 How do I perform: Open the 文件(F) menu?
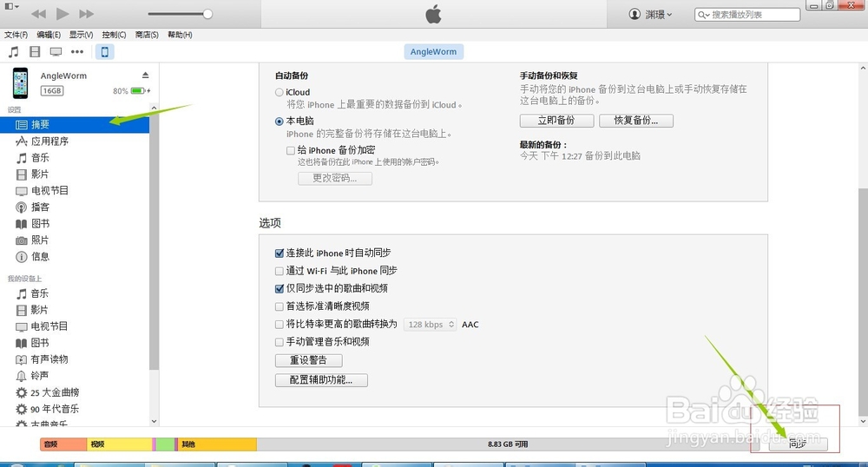click(16, 35)
